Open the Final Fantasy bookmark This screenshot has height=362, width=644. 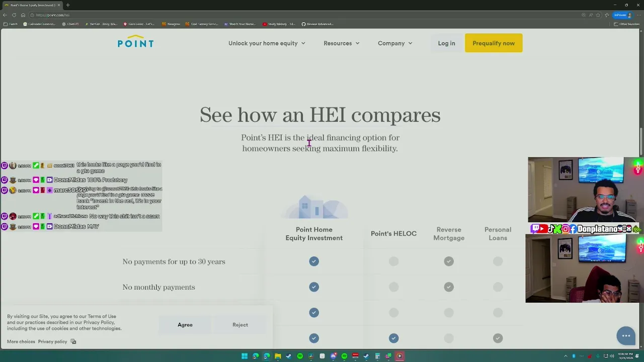pyautogui.click(x=202, y=24)
